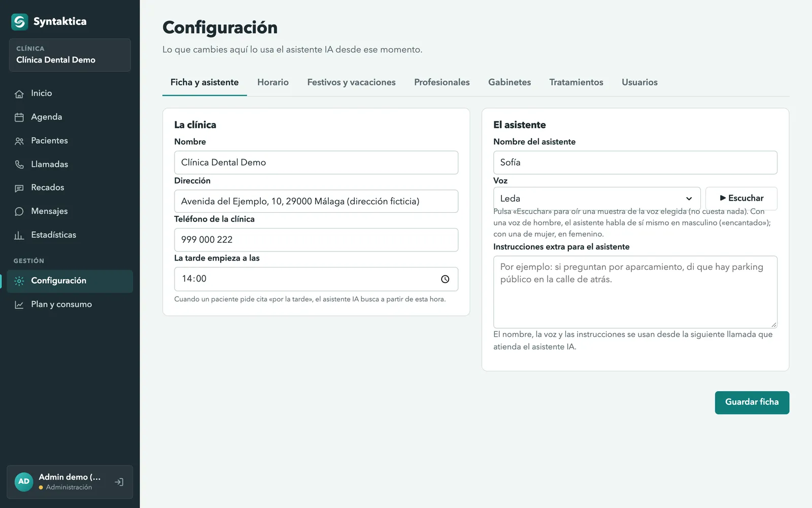
Task: Play the voice sample with Escuchar
Action: 741,199
